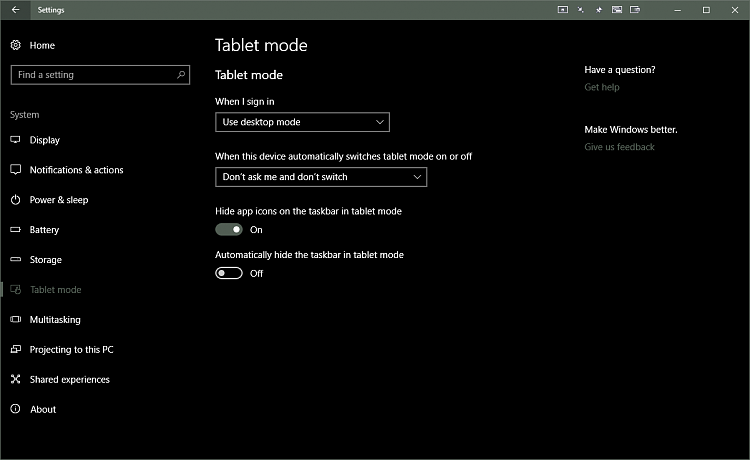Click the Display monitor icon in sidebar
This screenshot has height=460, width=750.
(16, 140)
